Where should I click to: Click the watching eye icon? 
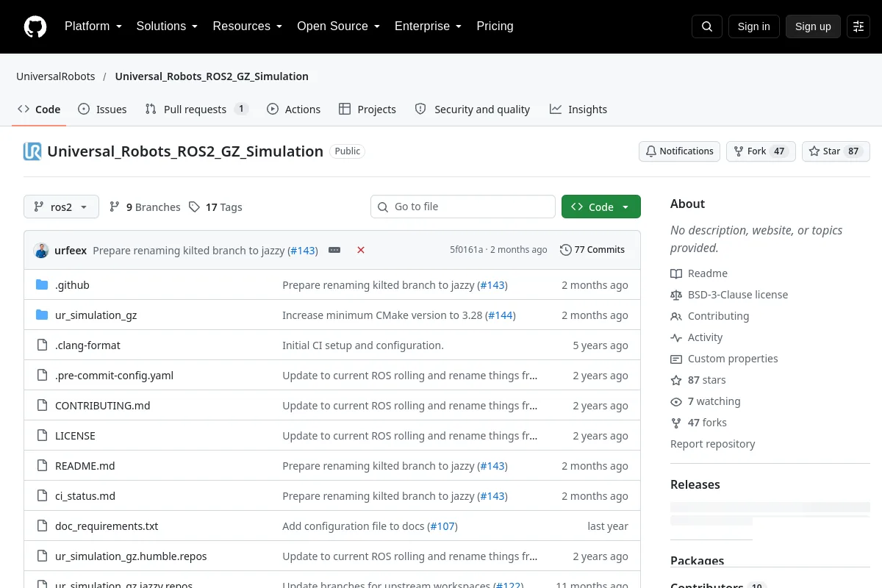pos(676,401)
